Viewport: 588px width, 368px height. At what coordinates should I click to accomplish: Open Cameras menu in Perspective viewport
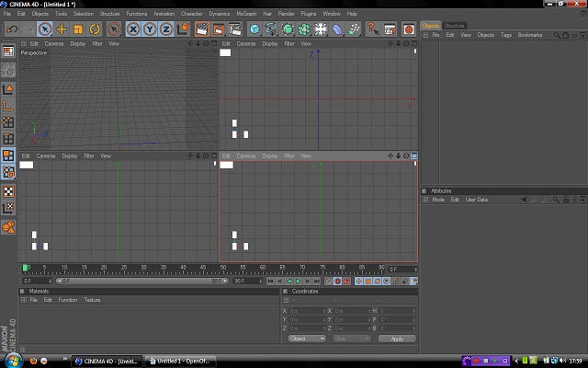click(54, 43)
